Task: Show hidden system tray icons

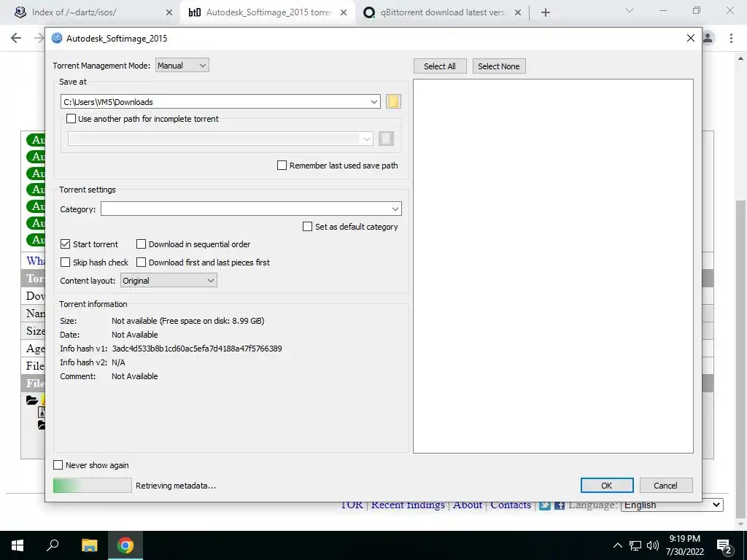Action: point(617,545)
